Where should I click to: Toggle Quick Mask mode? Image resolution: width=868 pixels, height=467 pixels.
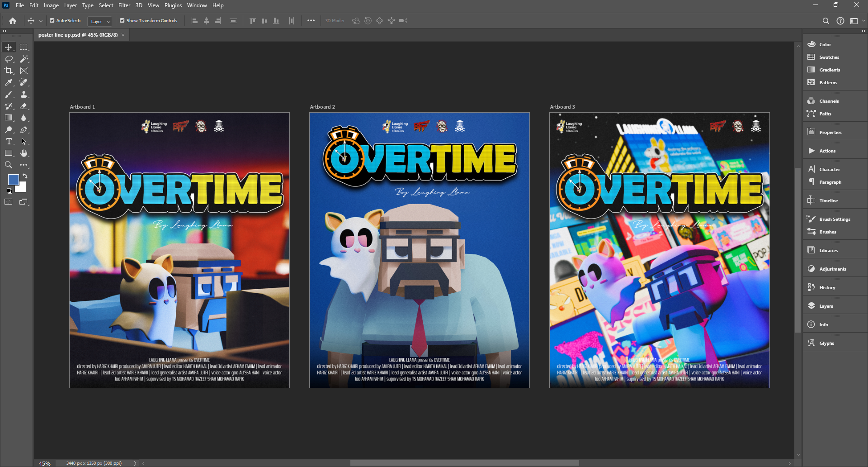(9, 202)
